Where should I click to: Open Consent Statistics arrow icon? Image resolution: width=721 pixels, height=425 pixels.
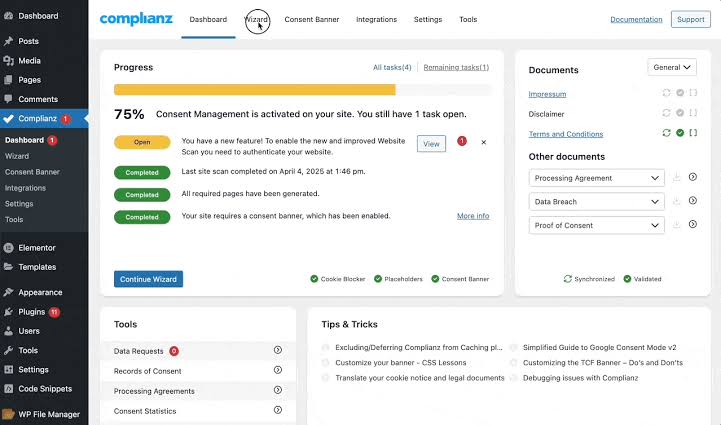coord(278,410)
